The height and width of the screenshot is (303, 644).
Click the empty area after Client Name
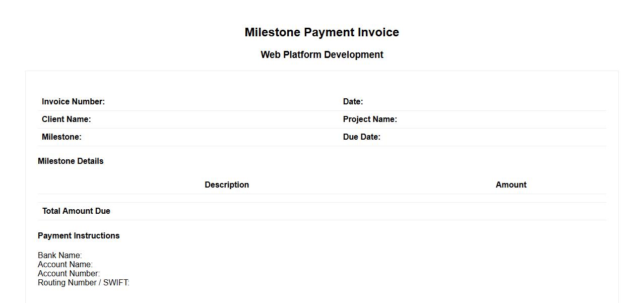[x=212, y=119]
